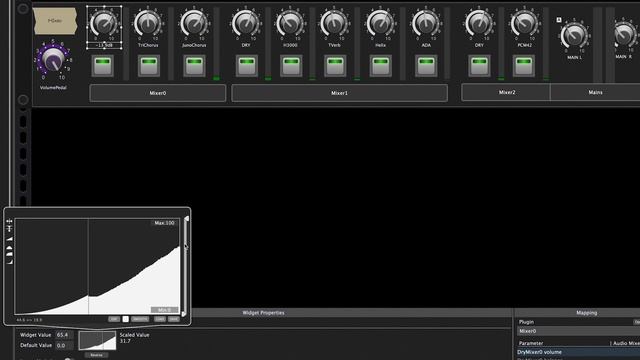Click the small square marker beside MAIN L

click(559, 20)
